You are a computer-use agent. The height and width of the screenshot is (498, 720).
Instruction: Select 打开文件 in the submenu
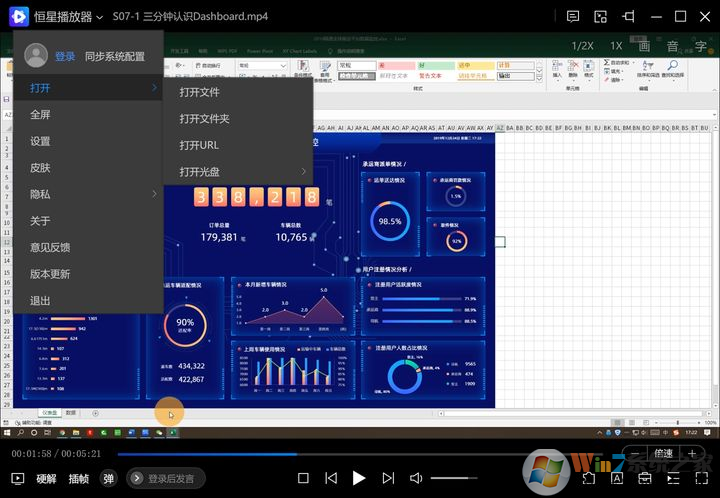tap(238, 92)
